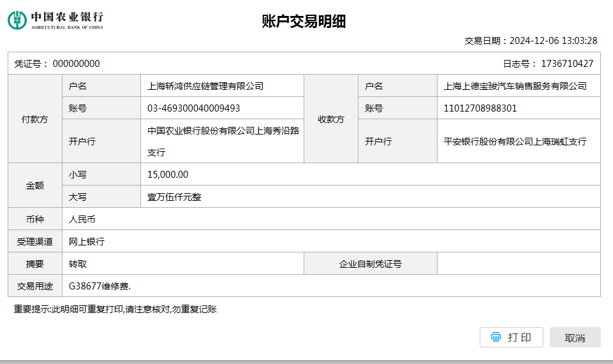Click the transaction purpose G38677维修费
The height and width of the screenshot is (364, 613).
pyautogui.click(x=100, y=286)
